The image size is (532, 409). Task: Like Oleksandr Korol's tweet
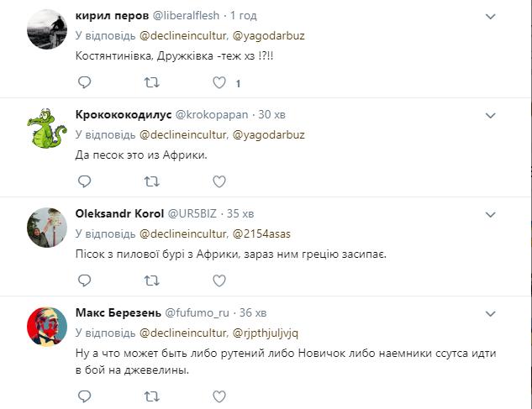coord(219,278)
